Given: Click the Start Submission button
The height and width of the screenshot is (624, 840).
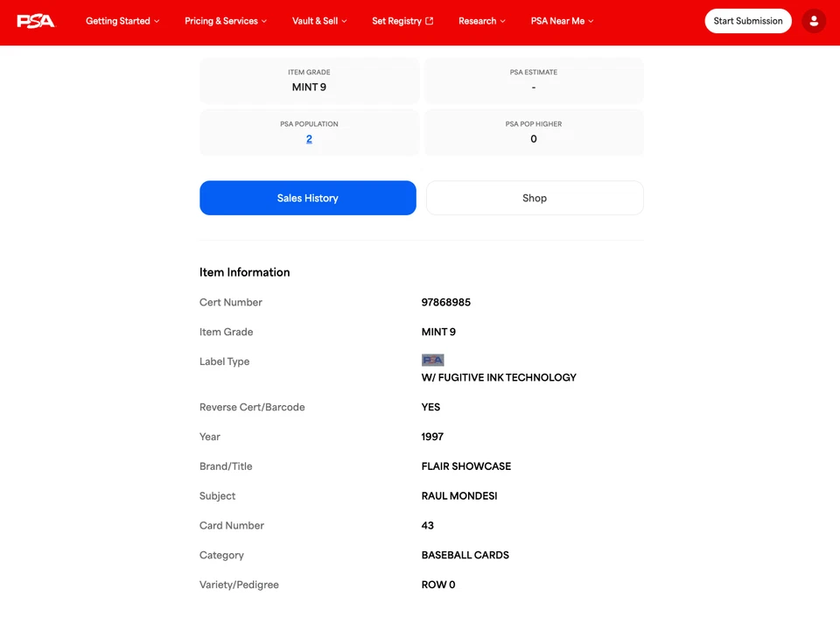Looking at the screenshot, I should click(748, 21).
